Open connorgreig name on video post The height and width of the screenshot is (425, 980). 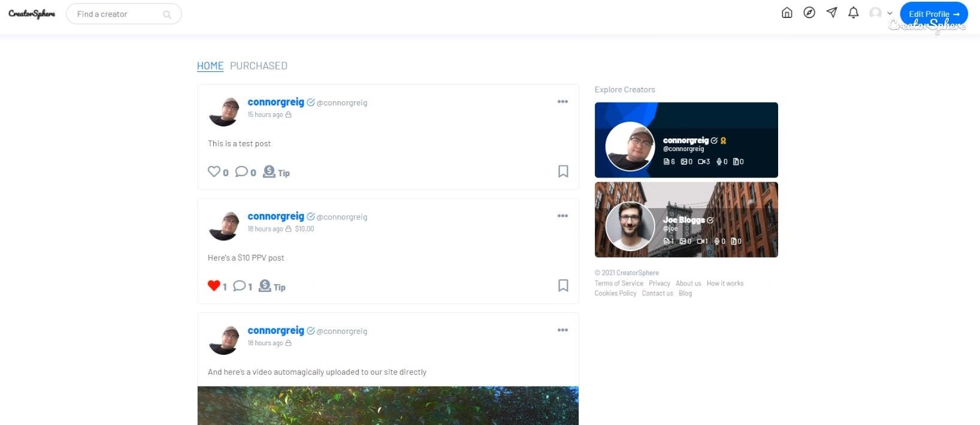[x=276, y=330]
